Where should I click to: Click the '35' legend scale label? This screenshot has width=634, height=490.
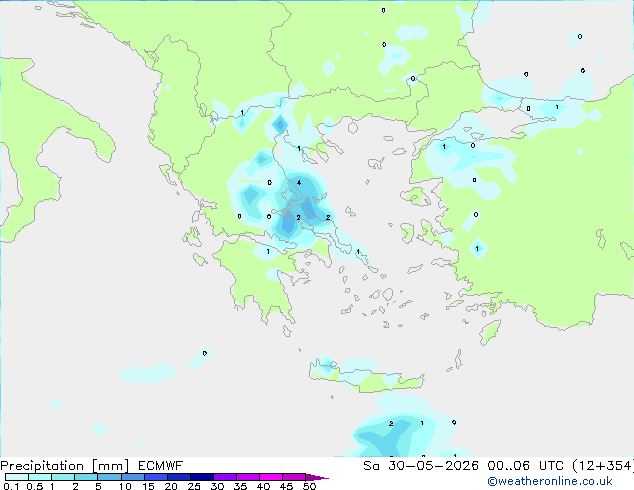(240, 486)
